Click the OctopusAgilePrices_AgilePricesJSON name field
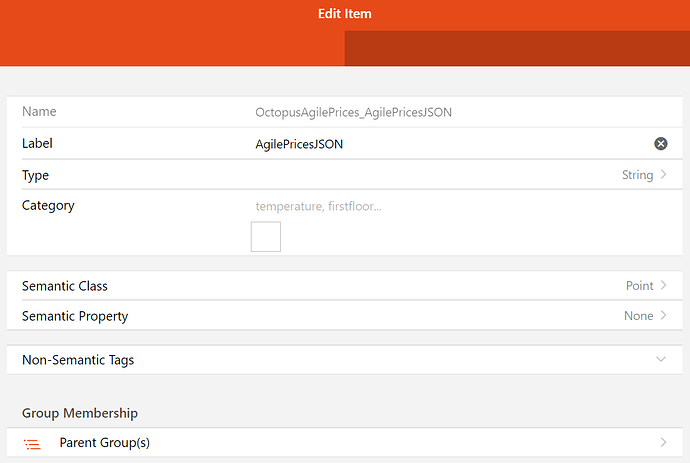The height and width of the screenshot is (463, 690). [x=354, y=112]
